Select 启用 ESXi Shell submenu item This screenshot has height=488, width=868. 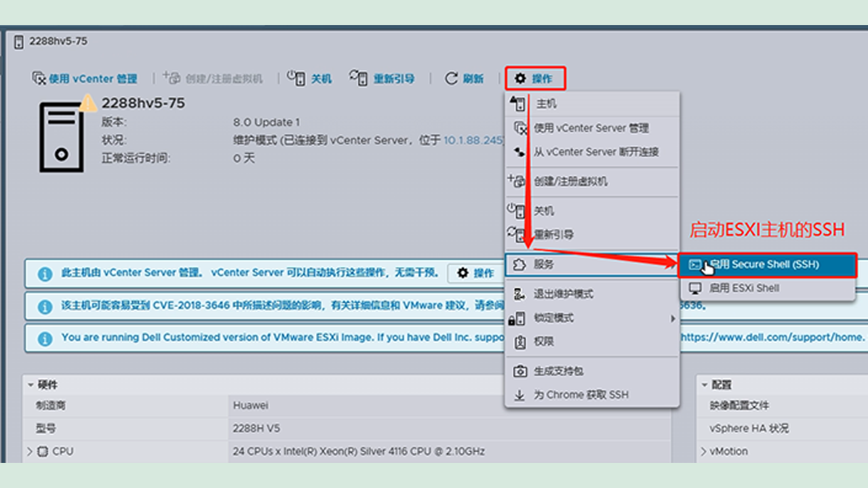[x=767, y=288]
